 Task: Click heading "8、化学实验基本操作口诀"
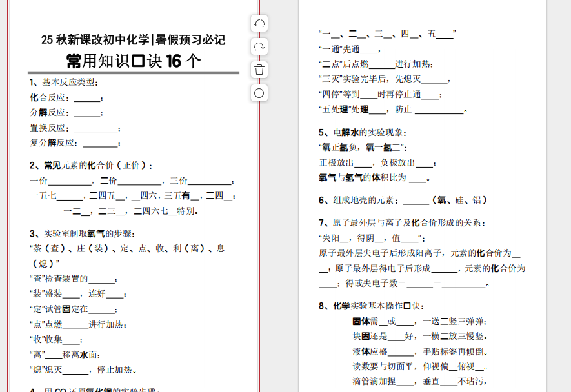[371, 306]
